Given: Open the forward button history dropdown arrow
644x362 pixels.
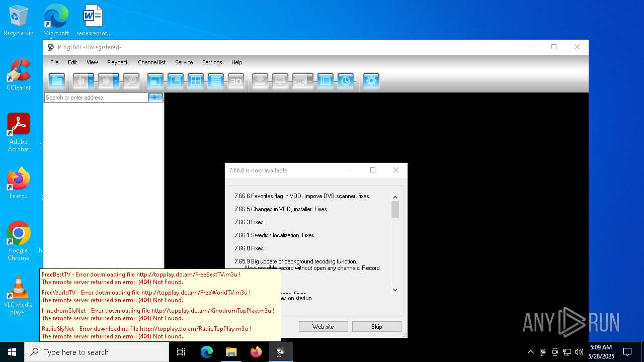Looking at the screenshot, I should pos(116,81).
